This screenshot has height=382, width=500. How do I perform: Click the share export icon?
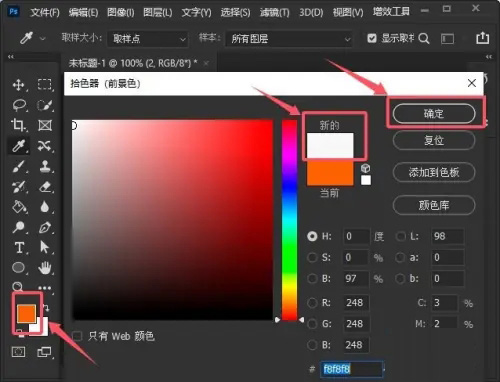482,38
